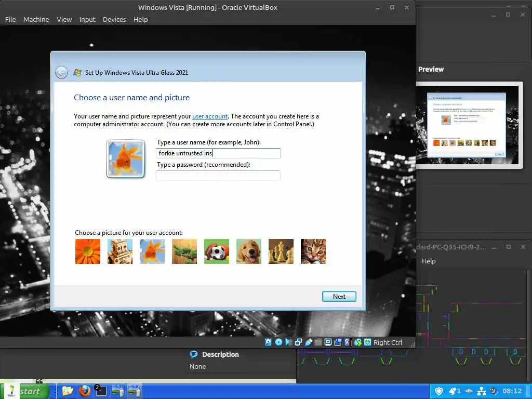Image resolution: width=532 pixels, height=399 pixels.
Task: Choose the kitten account picture
Action: [x=313, y=251]
